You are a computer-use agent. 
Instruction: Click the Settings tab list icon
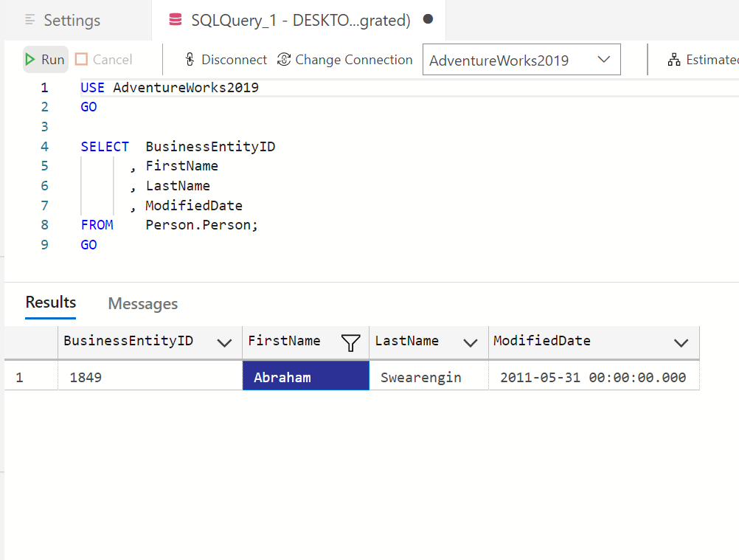point(30,21)
